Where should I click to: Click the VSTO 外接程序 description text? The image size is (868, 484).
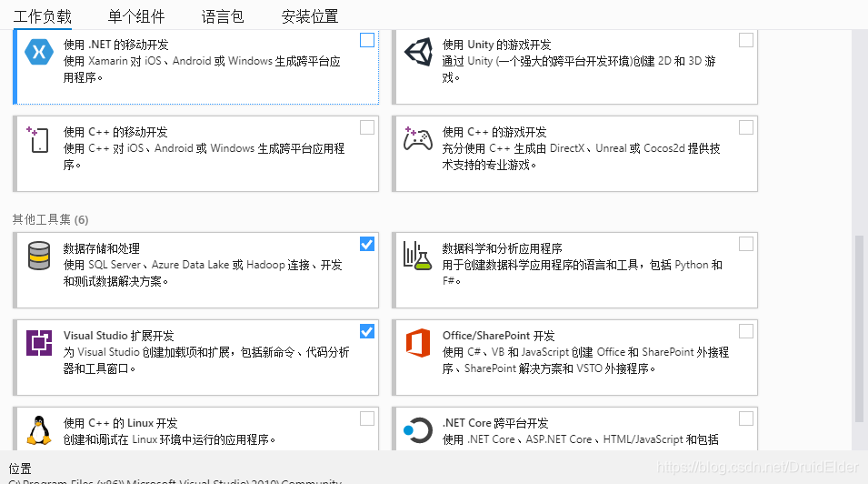(x=585, y=360)
